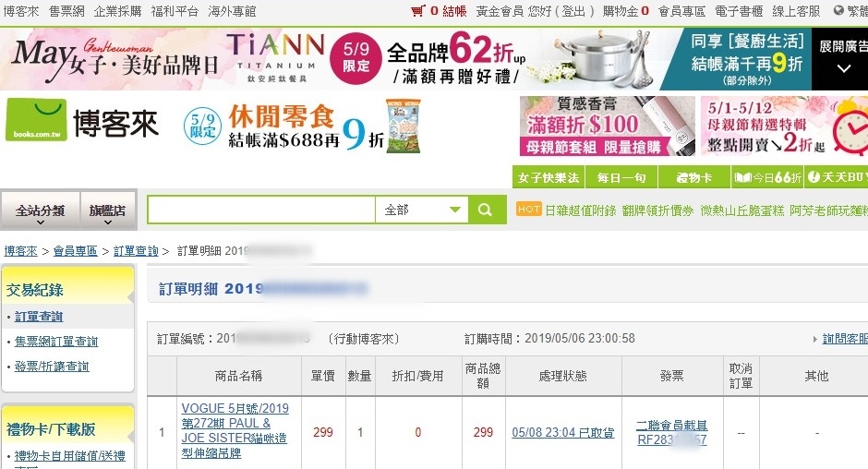This screenshot has width=868, height=469.
Task: Click the 交易紀錄 sidebar heading
Action: pyautogui.click(x=34, y=290)
